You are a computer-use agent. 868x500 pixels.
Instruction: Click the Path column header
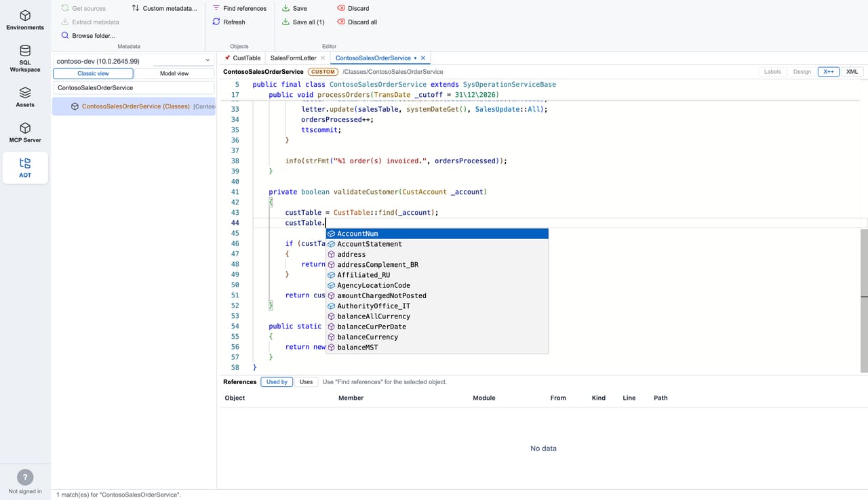pos(660,398)
